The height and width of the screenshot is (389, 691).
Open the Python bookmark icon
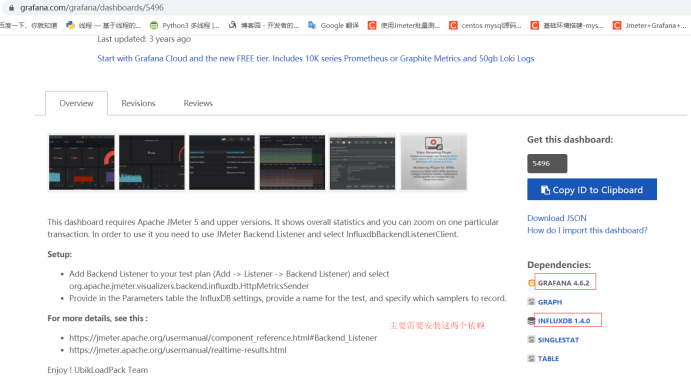pyautogui.click(x=70, y=26)
